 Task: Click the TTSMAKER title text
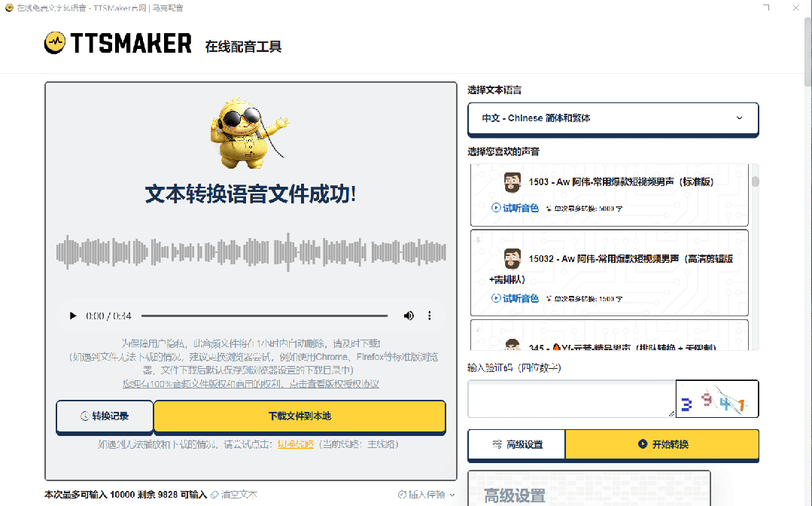[130, 44]
